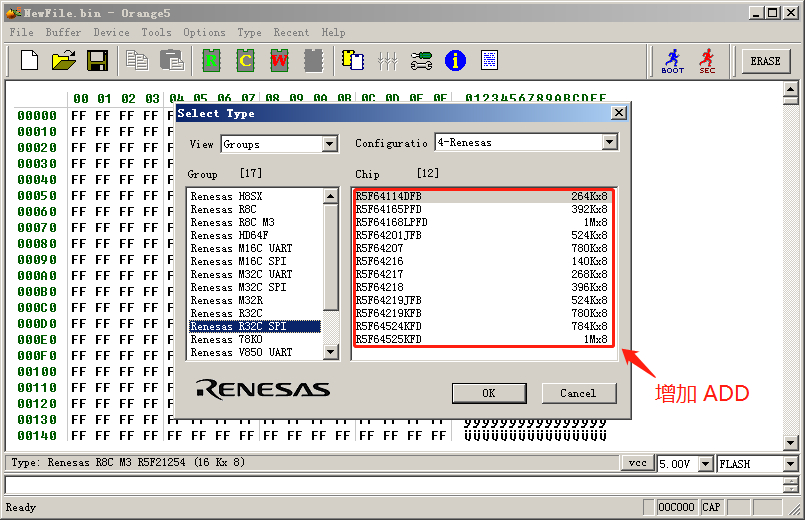Click the SEC running man icon
The image size is (805, 520).
click(707, 61)
